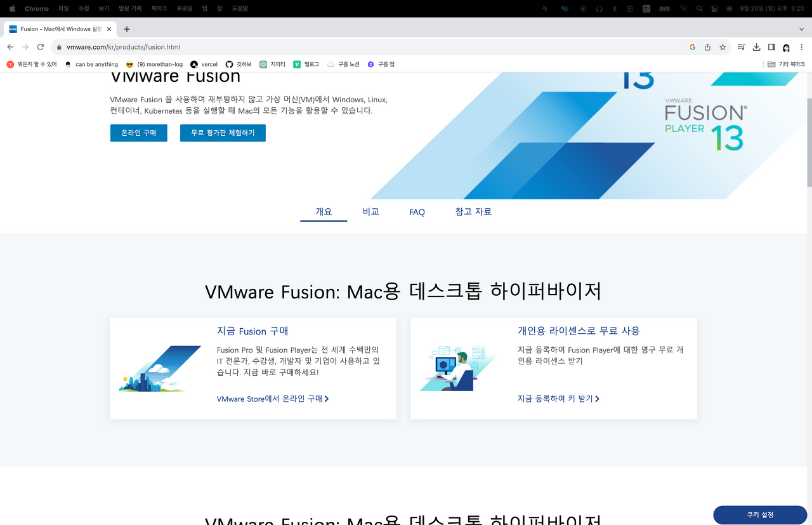Click the 쿠키 설정 button
812x525 pixels.
pos(760,515)
